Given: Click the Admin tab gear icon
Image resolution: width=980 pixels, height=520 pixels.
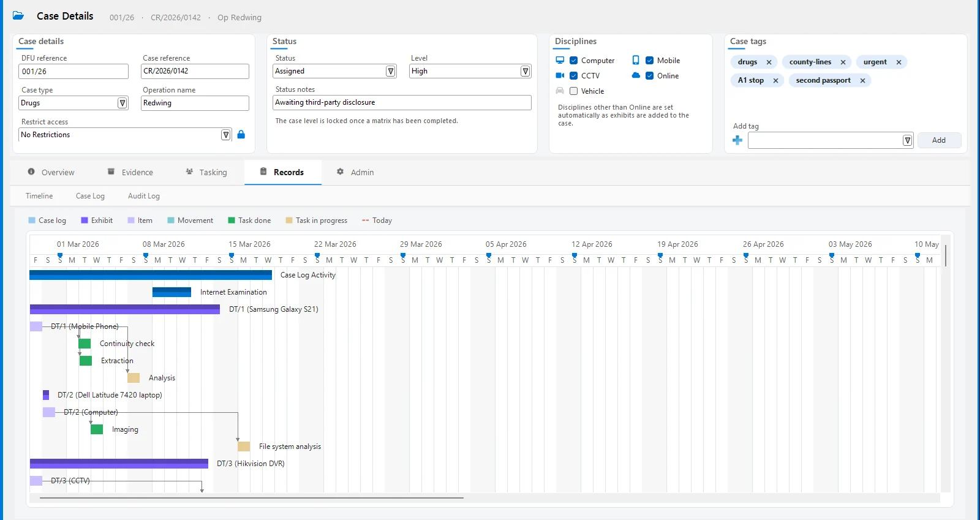Looking at the screenshot, I should tap(340, 171).
